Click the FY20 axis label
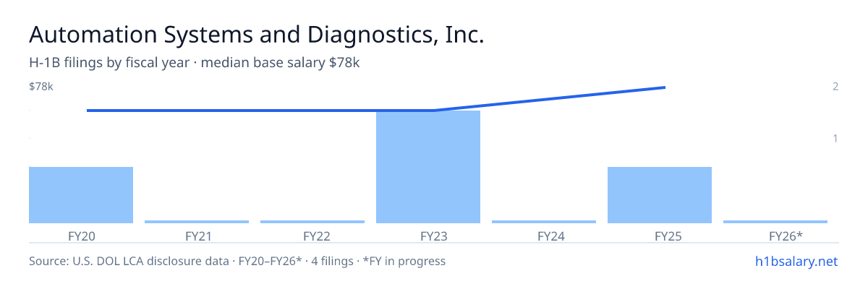868x289 pixels. [81, 236]
